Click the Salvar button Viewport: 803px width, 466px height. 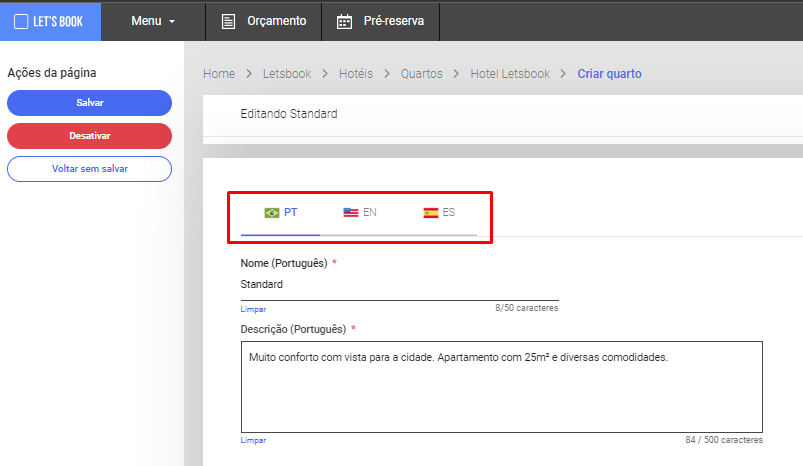pyautogui.click(x=89, y=103)
